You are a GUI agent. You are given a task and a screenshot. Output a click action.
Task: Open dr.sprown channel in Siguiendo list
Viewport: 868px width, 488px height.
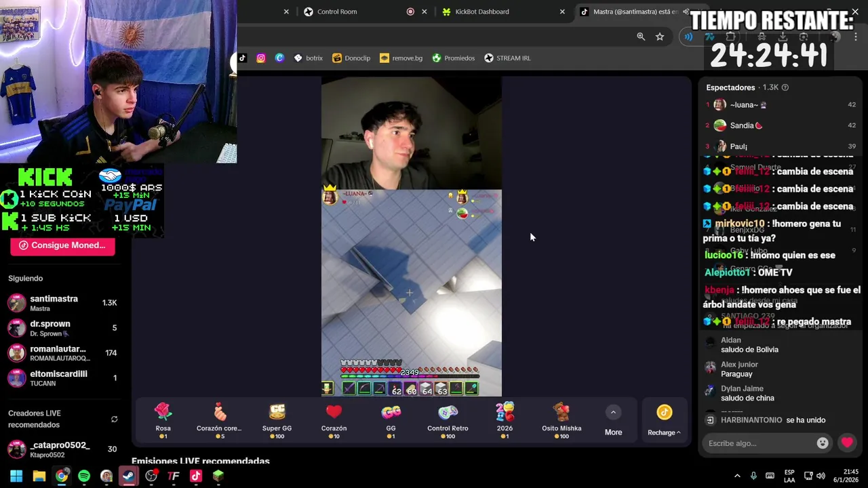[62, 328]
